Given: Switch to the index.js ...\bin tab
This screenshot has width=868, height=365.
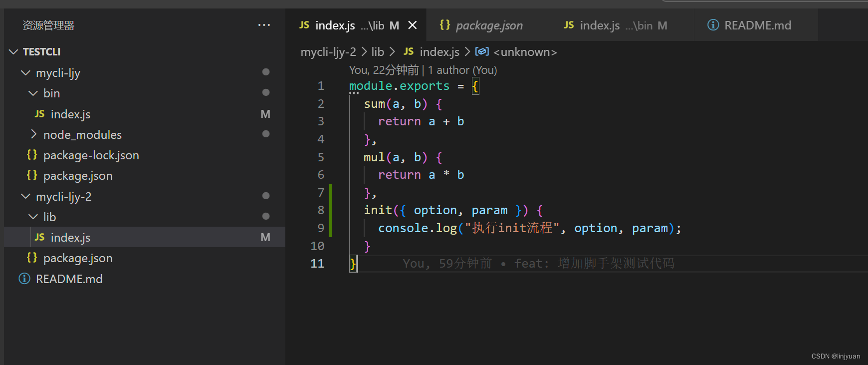Looking at the screenshot, I should tap(622, 25).
